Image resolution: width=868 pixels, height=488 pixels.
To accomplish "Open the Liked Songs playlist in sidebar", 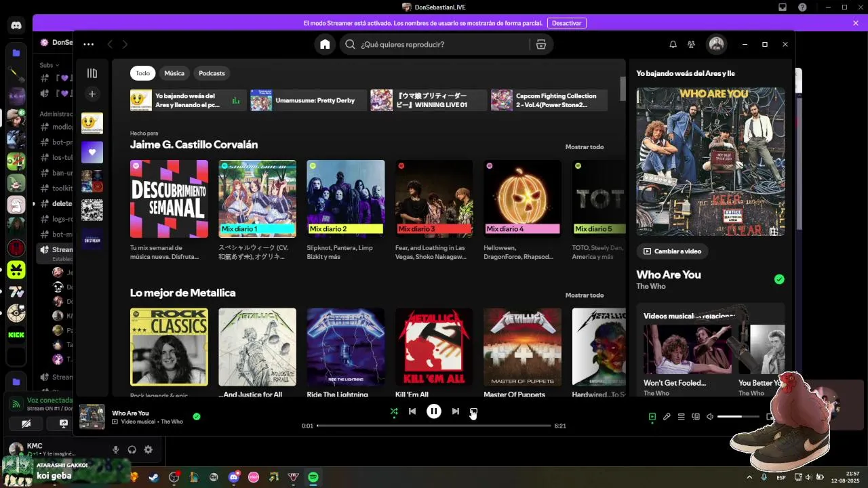I will point(92,152).
